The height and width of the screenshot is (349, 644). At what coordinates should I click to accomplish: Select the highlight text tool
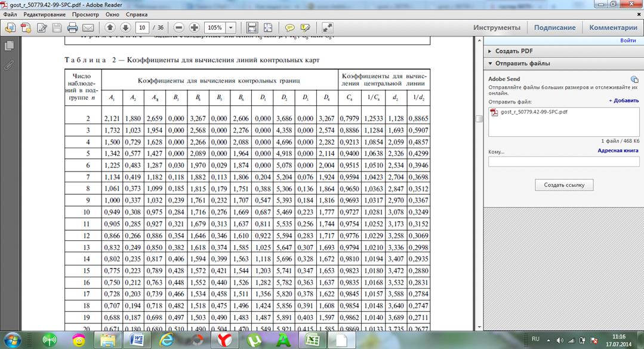305,27
